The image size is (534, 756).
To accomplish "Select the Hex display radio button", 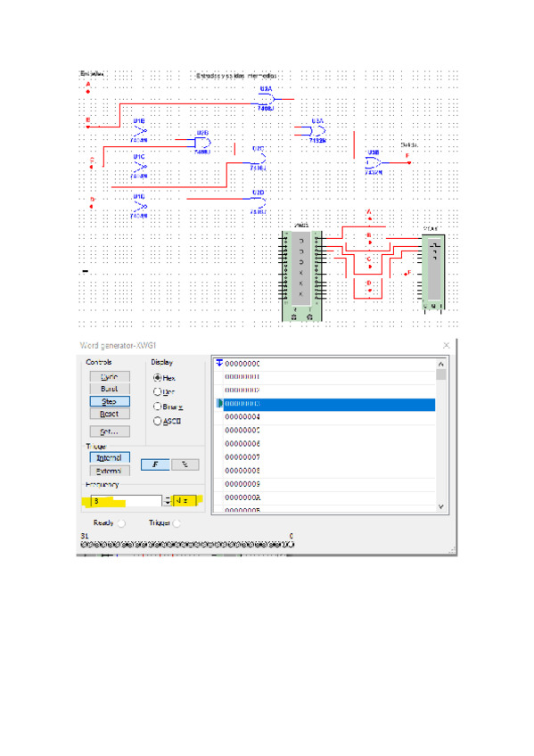I will 157,377.
